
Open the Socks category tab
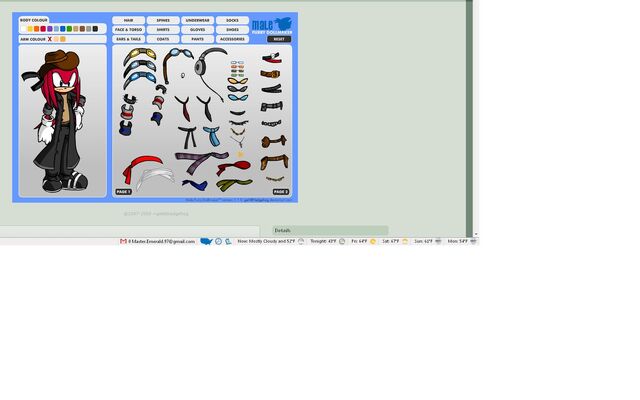click(232, 20)
